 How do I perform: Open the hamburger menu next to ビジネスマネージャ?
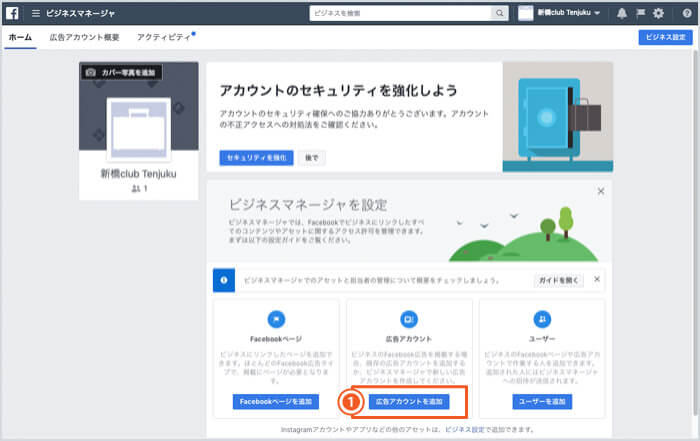36,13
